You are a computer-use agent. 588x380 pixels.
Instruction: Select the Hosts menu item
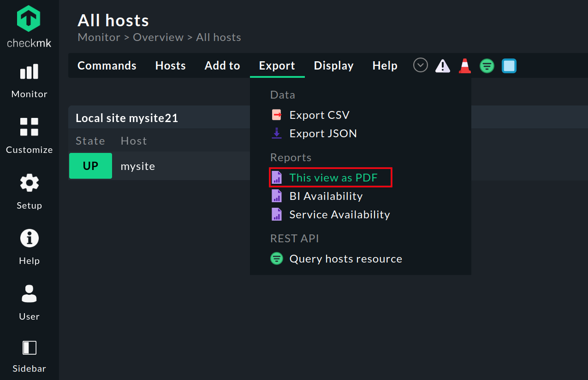click(x=170, y=65)
